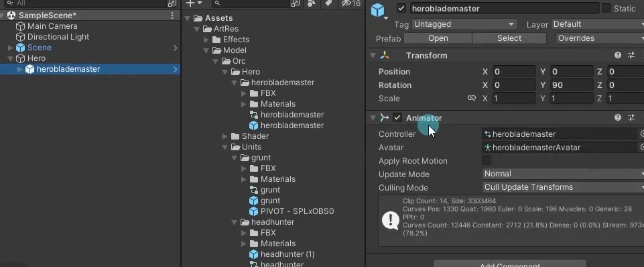This screenshot has width=644, height=267.
Task: Select the grunt prefab asset
Action: tap(265, 201)
